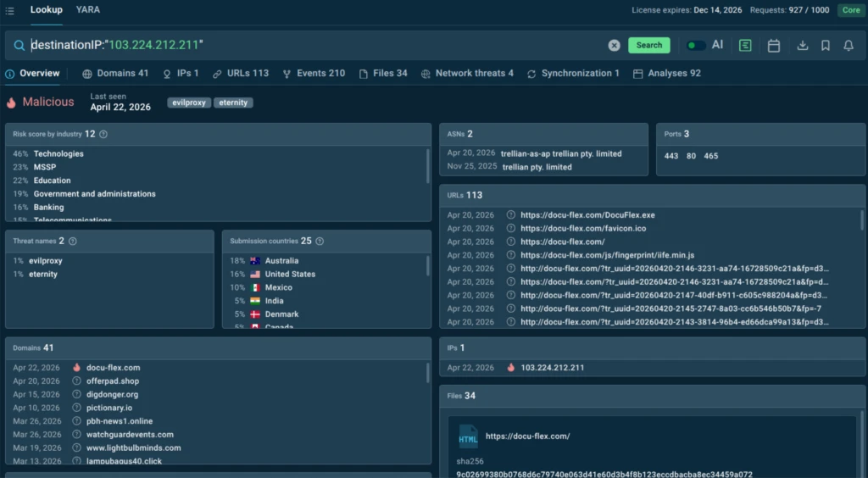The height and width of the screenshot is (478, 868).
Task: Switch to the YARA tab
Action: [x=87, y=10]
